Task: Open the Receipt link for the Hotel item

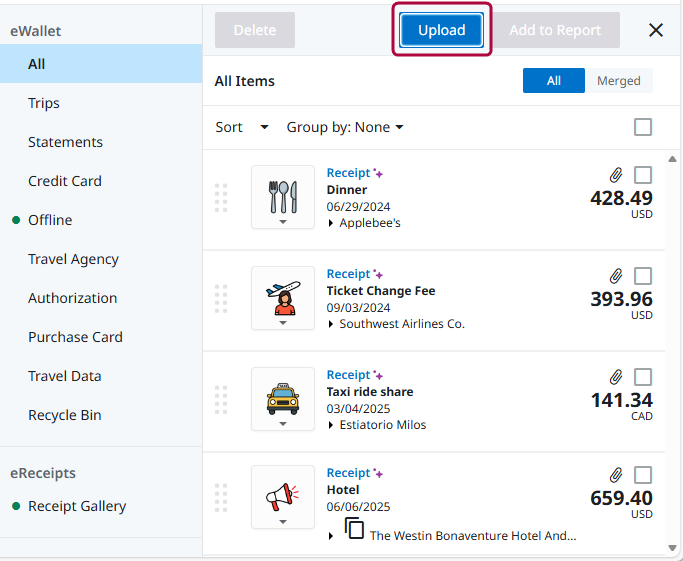Action: [348, 473]
